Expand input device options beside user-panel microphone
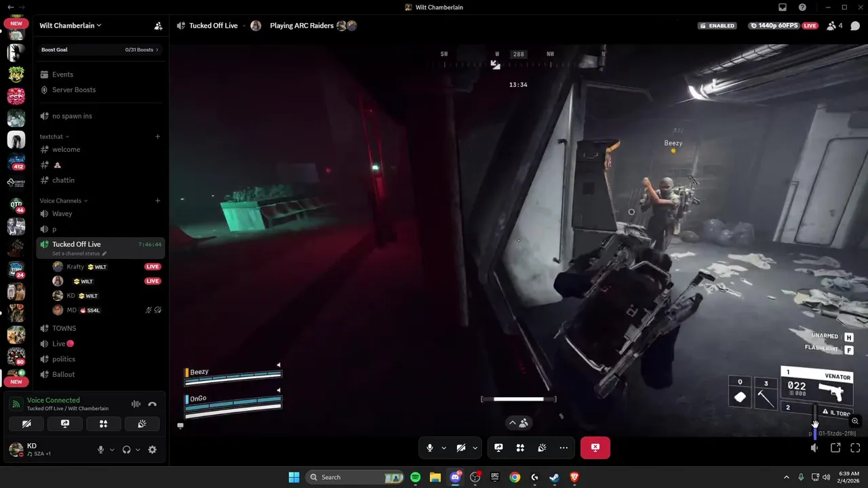 112,449
